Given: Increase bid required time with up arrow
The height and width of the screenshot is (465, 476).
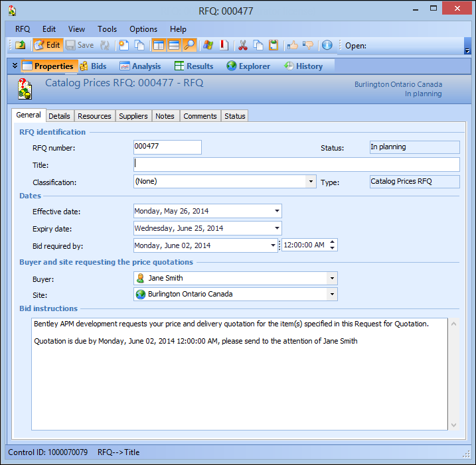Looking at the screenshot, I should coord(333,242).
